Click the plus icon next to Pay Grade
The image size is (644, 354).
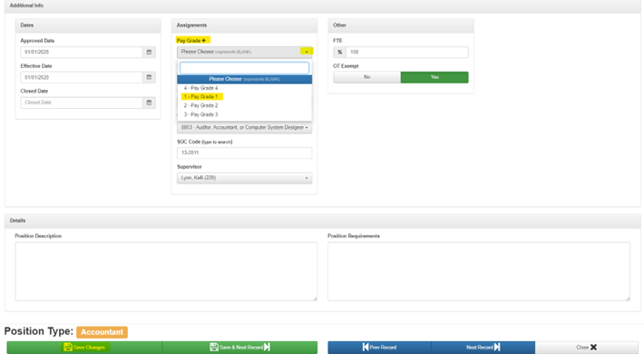click(x=204, y=40)
